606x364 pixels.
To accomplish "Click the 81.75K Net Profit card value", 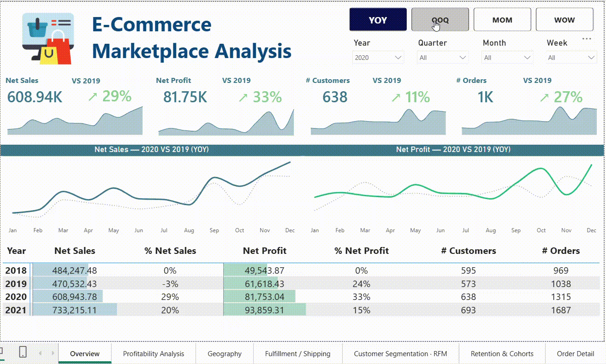I will click(x=185, y=97).
